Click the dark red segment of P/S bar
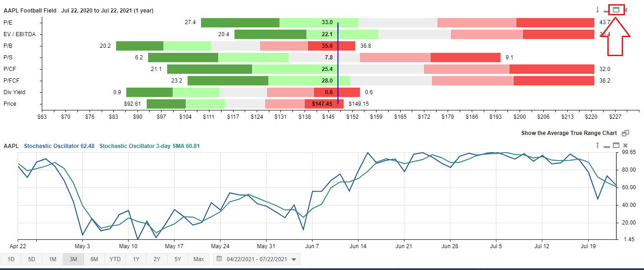Screen dimensions: 644x270 (x=465, y=57)
